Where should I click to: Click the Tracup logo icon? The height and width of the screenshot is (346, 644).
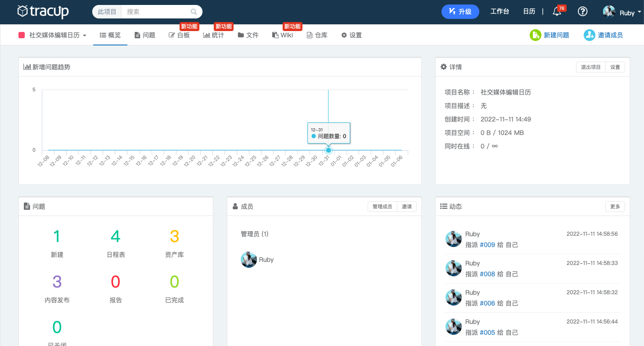pyautogui.click(x=23, y=12)
